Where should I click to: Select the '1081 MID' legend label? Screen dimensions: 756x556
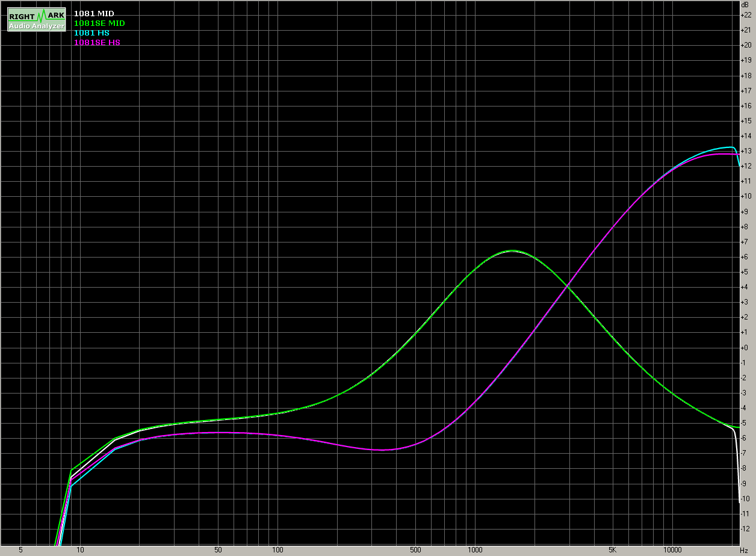[x=94, y=13]
